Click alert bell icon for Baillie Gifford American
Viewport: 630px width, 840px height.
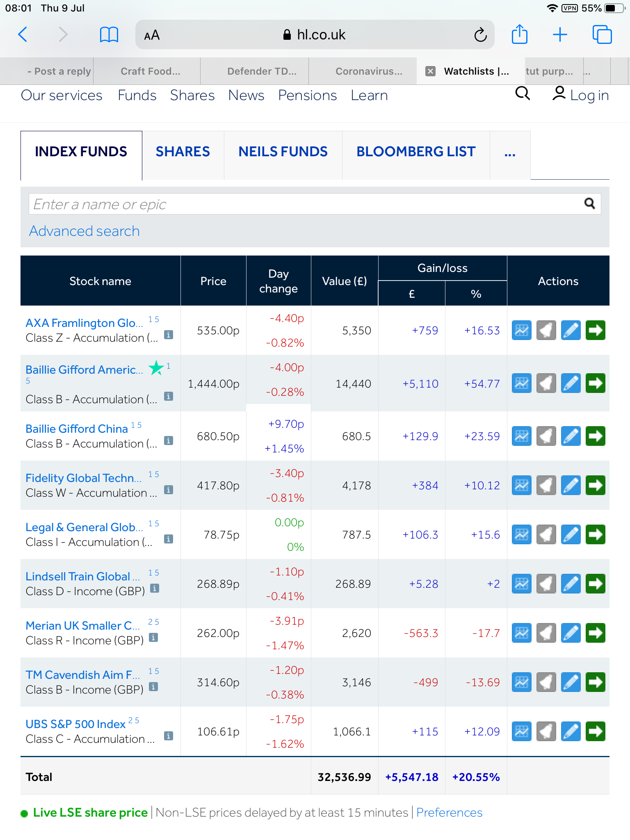pos(546,383)
